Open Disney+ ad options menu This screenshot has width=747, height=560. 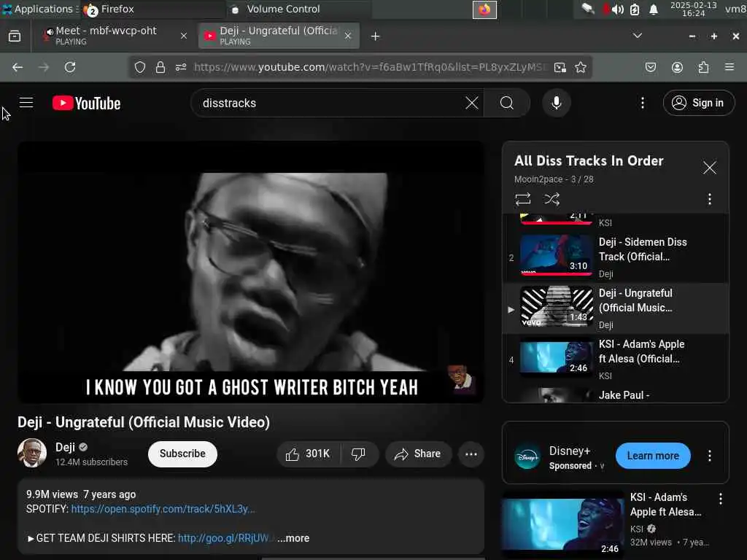[709, 456]
